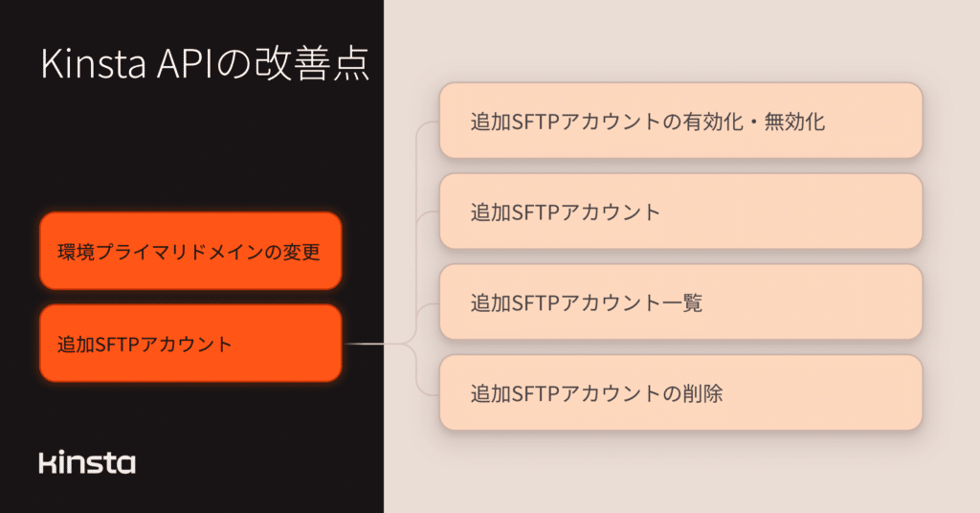
Task: Open the 追加SFTPアカウント一覧 card
Action: point(681,301)
